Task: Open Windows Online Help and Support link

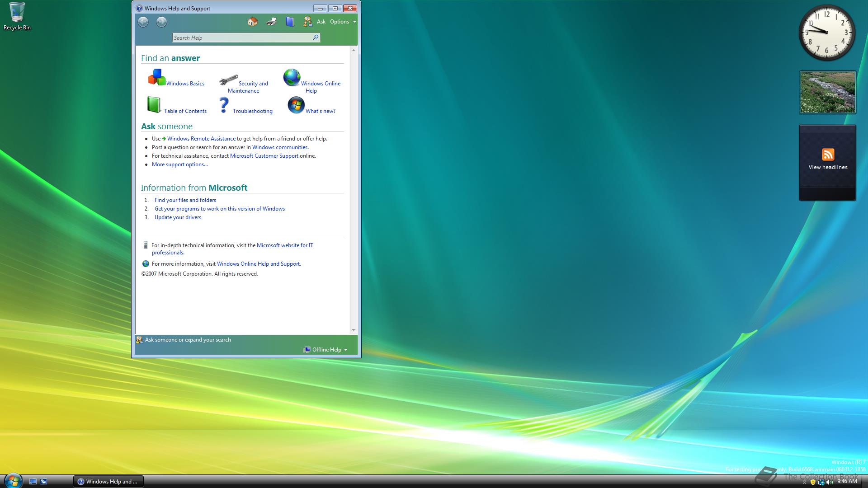Action: pos(258,264)
